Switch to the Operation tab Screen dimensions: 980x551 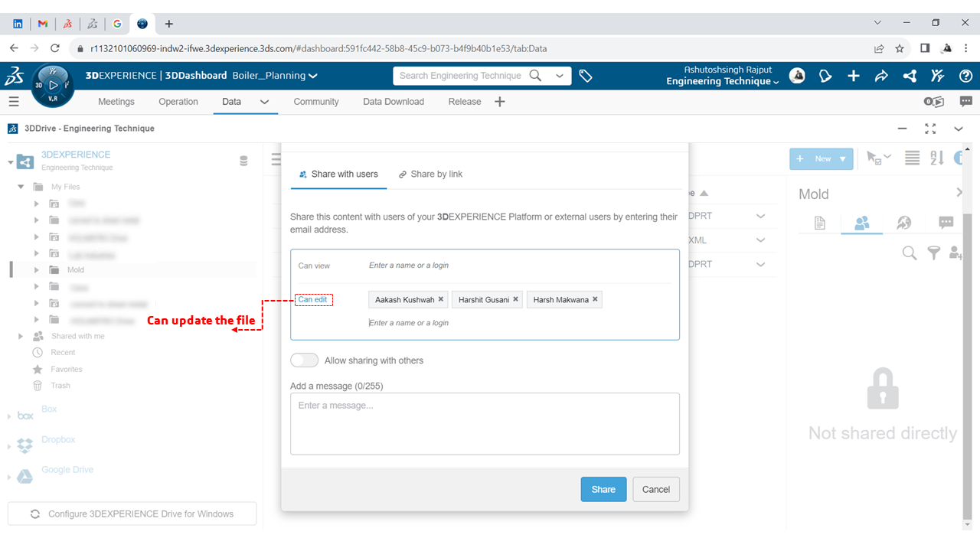(x=178, y=102)
